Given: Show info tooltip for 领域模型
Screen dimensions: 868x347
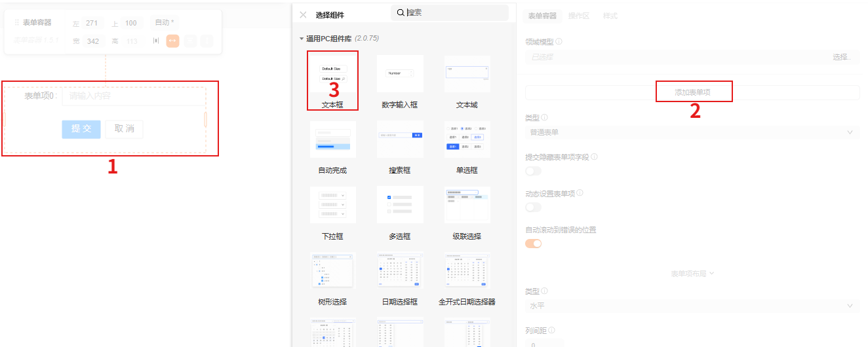Looking at the screenshot, I should tap(559, 41).
